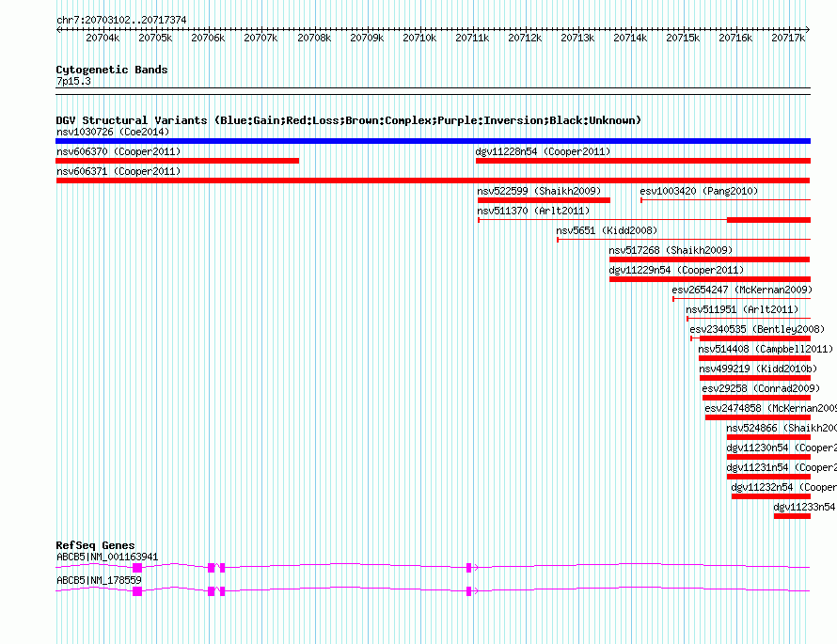Click the largest exon box of ABCB5 NM_178559
Viewport: 837px width, 644px height.
[137, 591]
